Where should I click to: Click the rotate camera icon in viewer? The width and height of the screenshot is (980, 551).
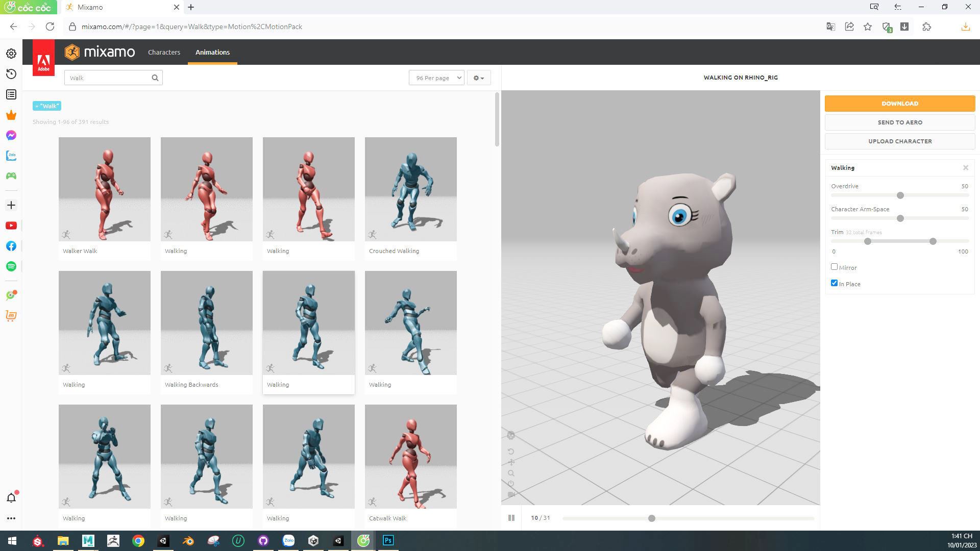[x=511, y=452]
